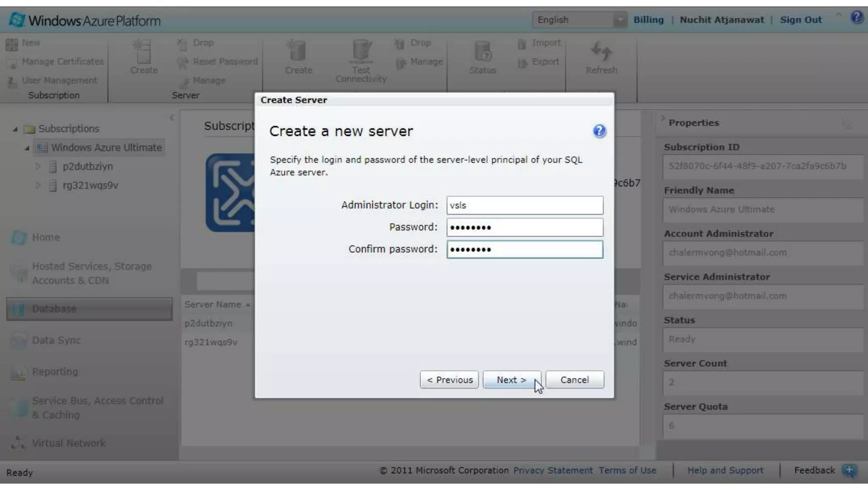Click the server Create icon in ribbon
868x490 pixels.
143,52
